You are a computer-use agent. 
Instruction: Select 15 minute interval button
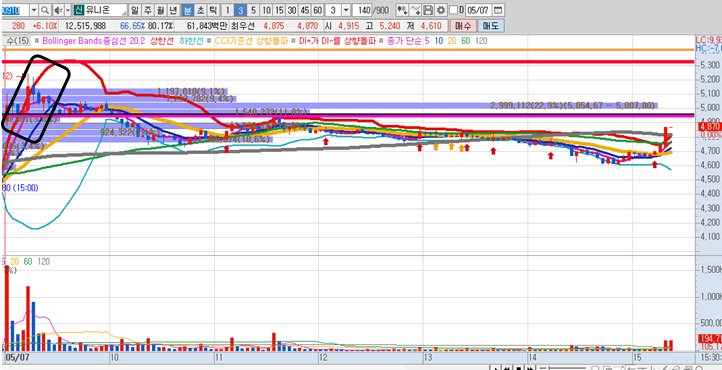tap(279, 10)
